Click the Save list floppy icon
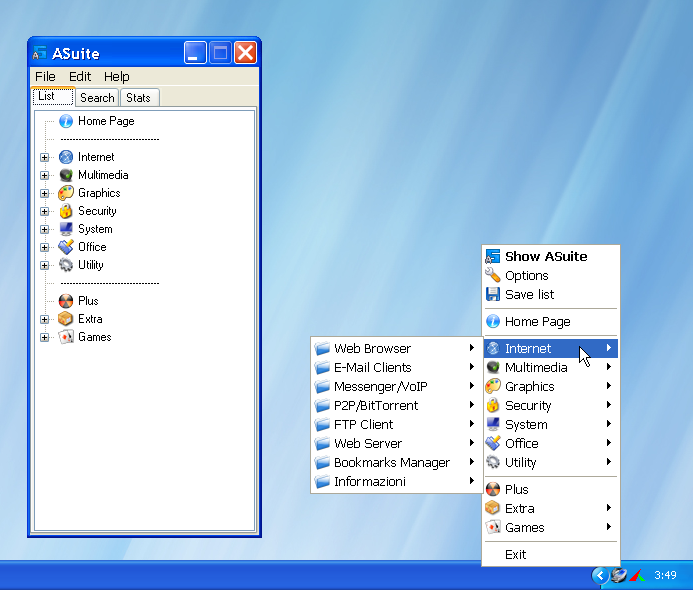This screenshot has width=693, height=590. tap(493, 294)
